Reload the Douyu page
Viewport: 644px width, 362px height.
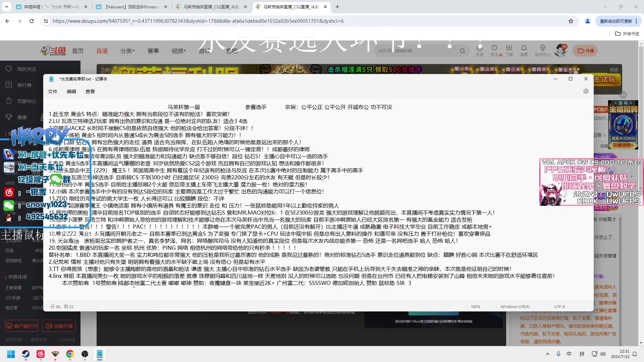32,21
